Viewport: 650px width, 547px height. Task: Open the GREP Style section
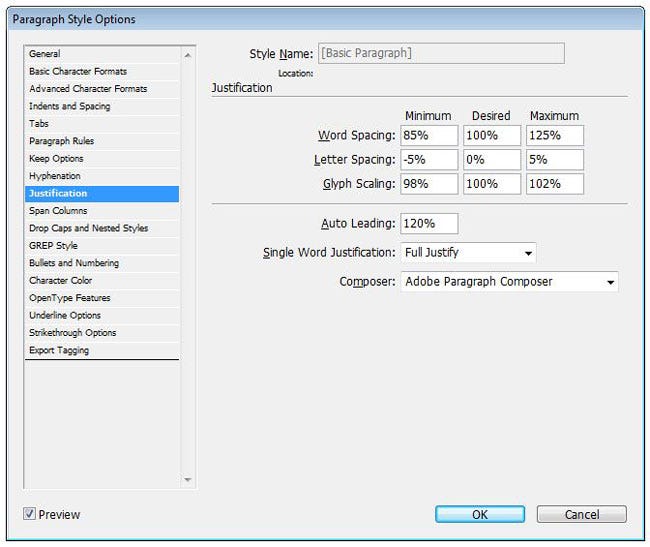pos(102,245)
